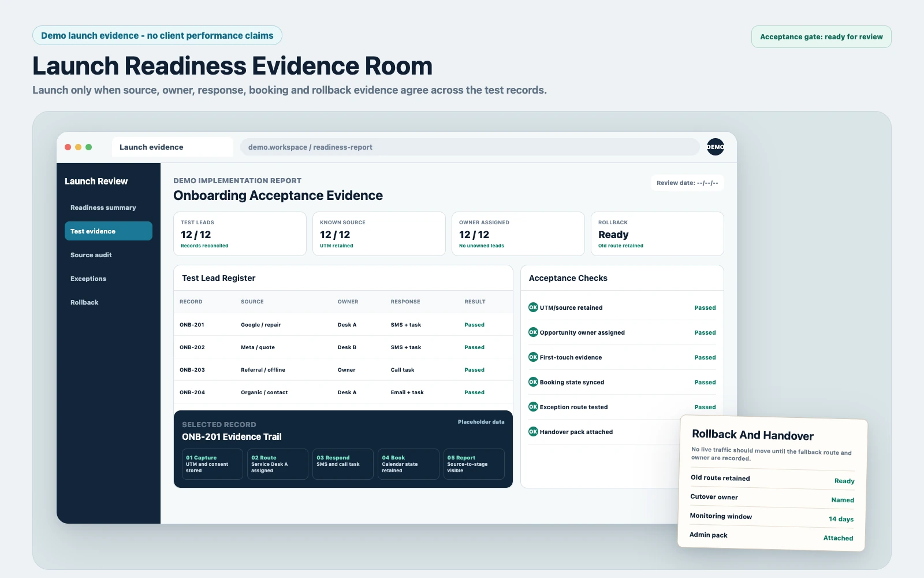
Task: Click Passed status for Booking state synced
Action: point(705,382)
